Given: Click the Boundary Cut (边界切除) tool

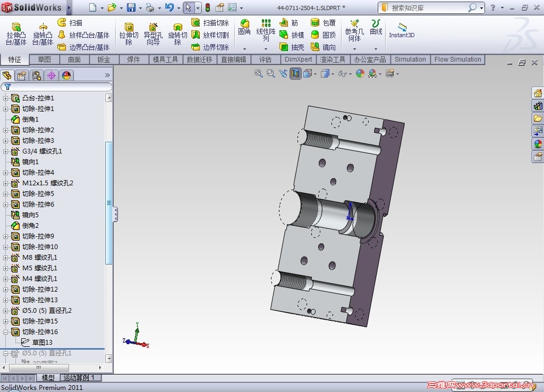Looking at the screenshot, I should pos(210,47).
